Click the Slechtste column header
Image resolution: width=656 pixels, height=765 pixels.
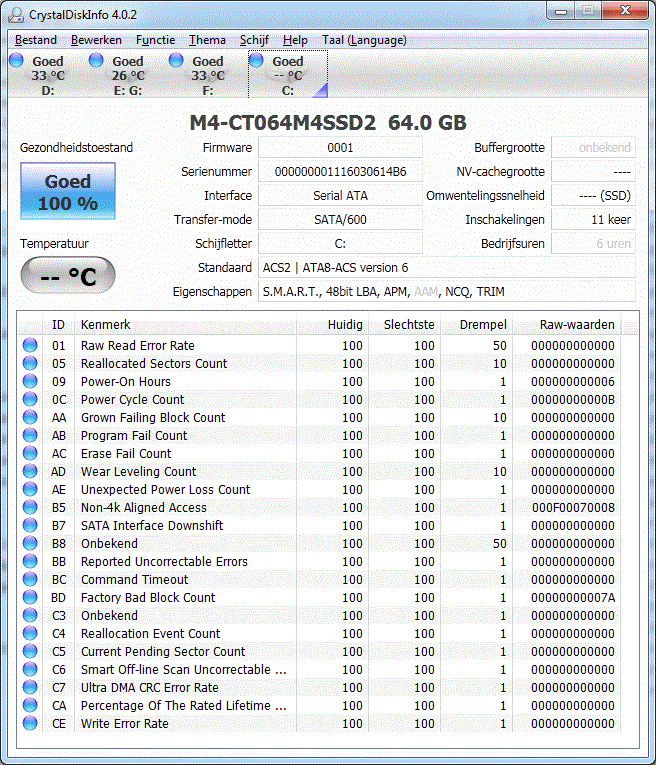tap(405, 324)
